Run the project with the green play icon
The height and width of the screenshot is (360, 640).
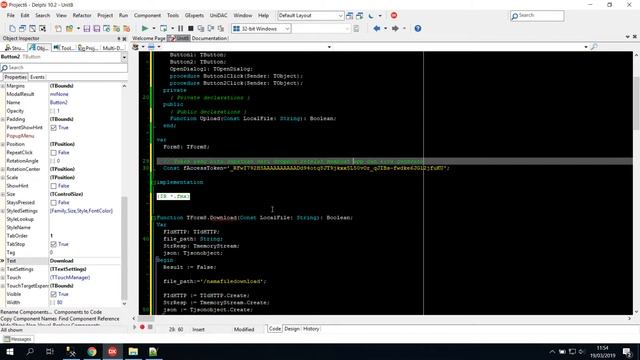click(x=144, y=29)
